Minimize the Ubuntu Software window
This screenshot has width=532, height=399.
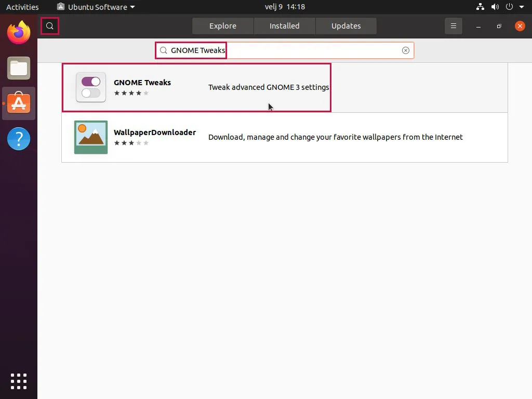tap(478, 26)
